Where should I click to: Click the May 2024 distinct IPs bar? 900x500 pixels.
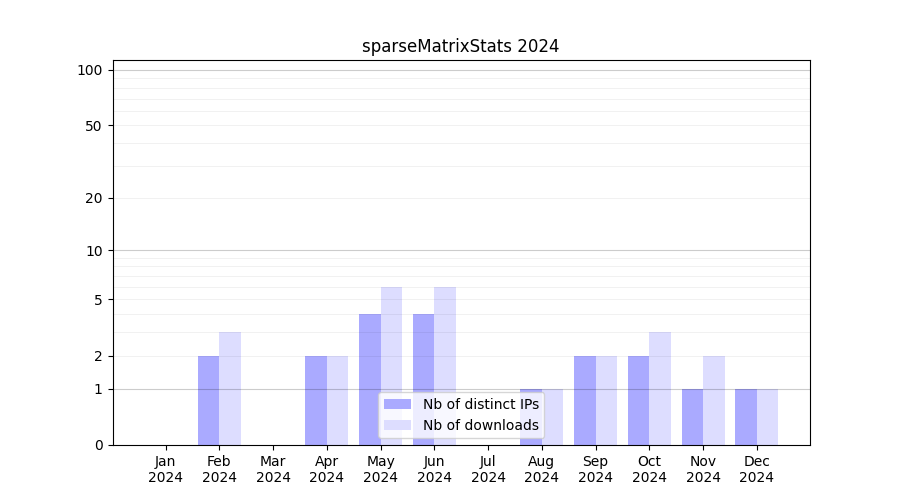[370, 352]
